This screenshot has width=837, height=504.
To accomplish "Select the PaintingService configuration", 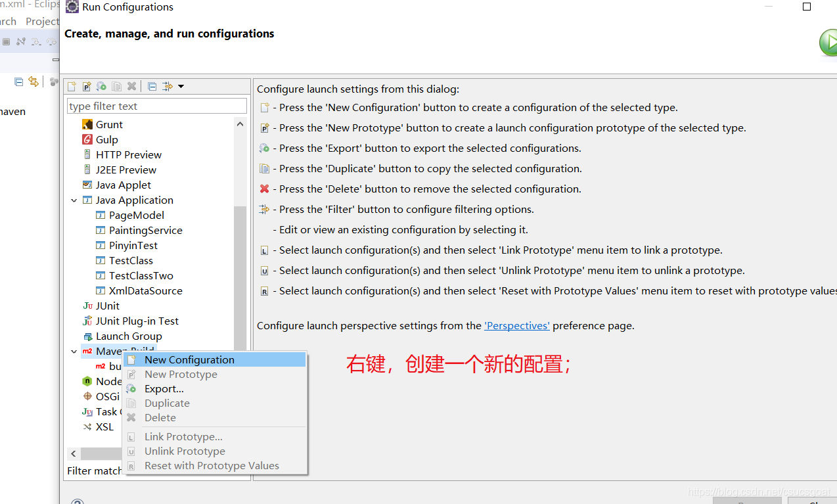I will [x=139, y=230].
